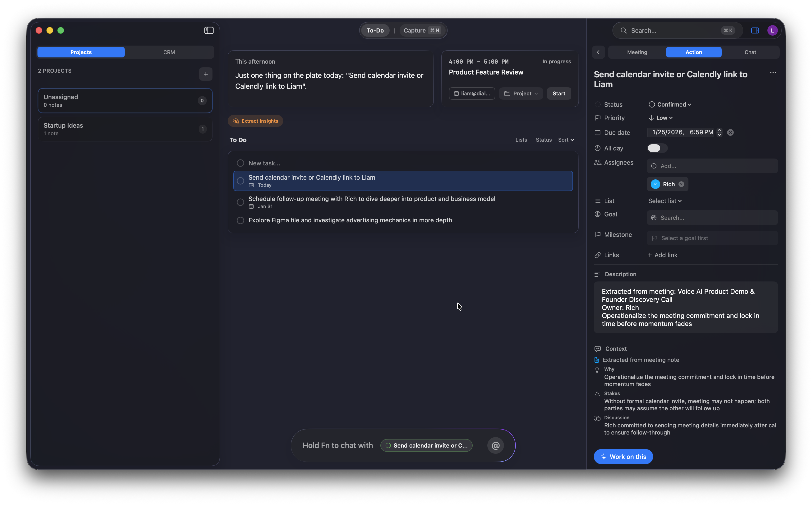The width and height of the screenshot is (812, 505).
Task: Click the plus icon to add project
Action: (x=206, y=74)
